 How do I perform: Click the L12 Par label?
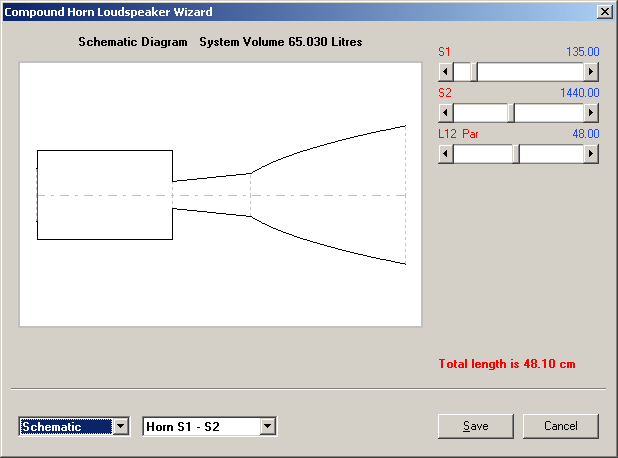(458, 134)
